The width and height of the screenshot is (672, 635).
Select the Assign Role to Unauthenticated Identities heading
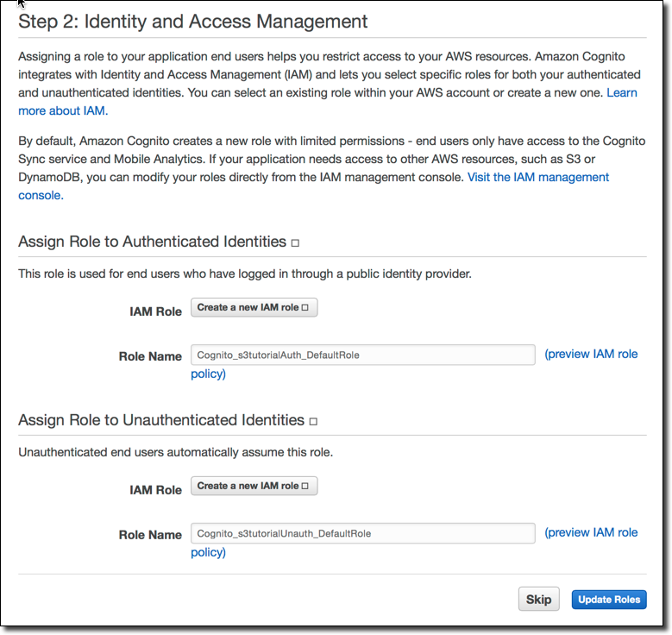(x=161, y=420)
